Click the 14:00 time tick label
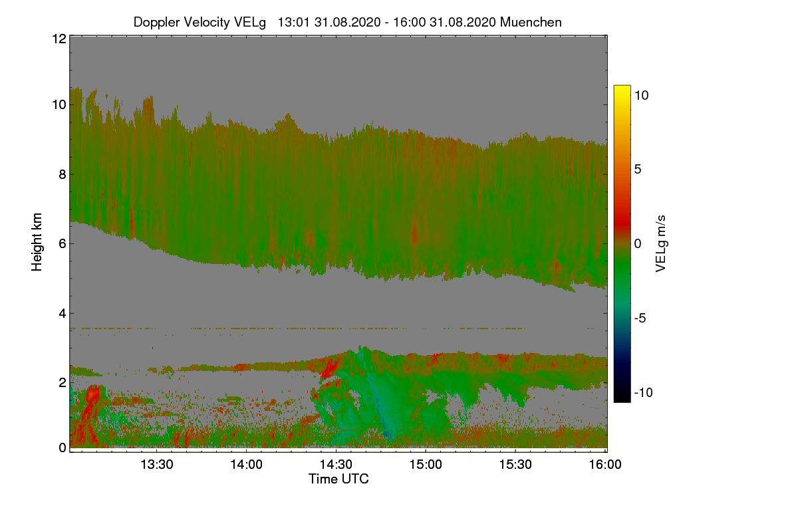The height and width of the screenshot is (532, 798). [247, 464]
